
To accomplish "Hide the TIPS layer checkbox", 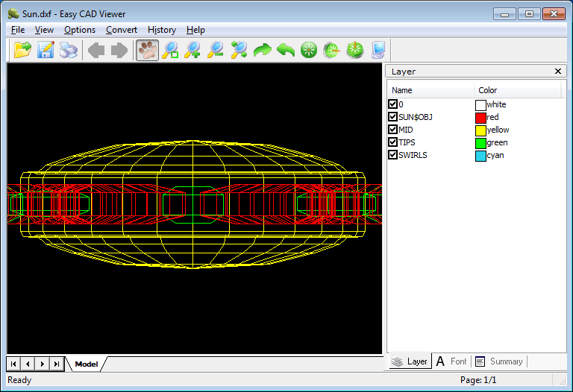I will [x=393, y=142].
